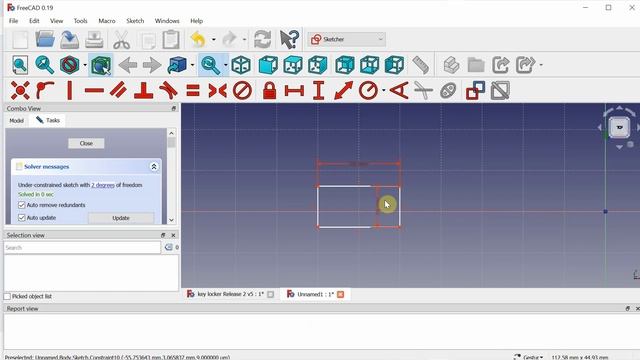Switch to isometric view cube

pos(241,65)
